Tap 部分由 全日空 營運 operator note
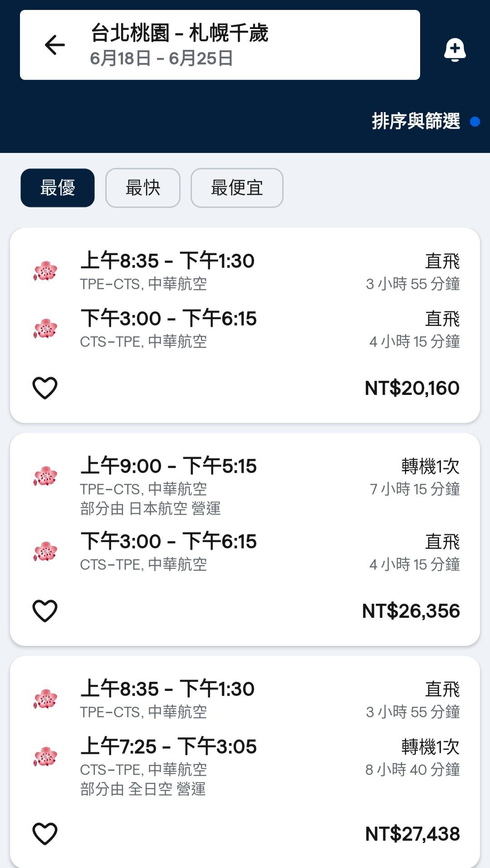 click(x=143, y=789)
